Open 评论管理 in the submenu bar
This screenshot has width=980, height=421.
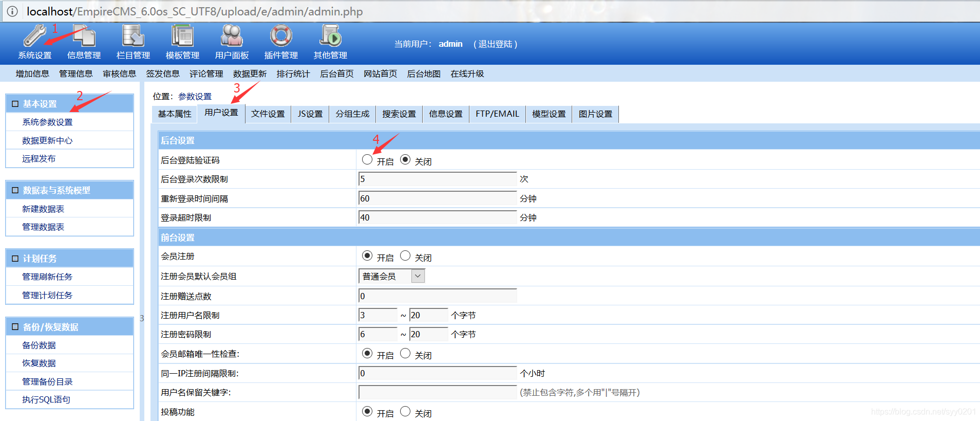coord(206,74)
